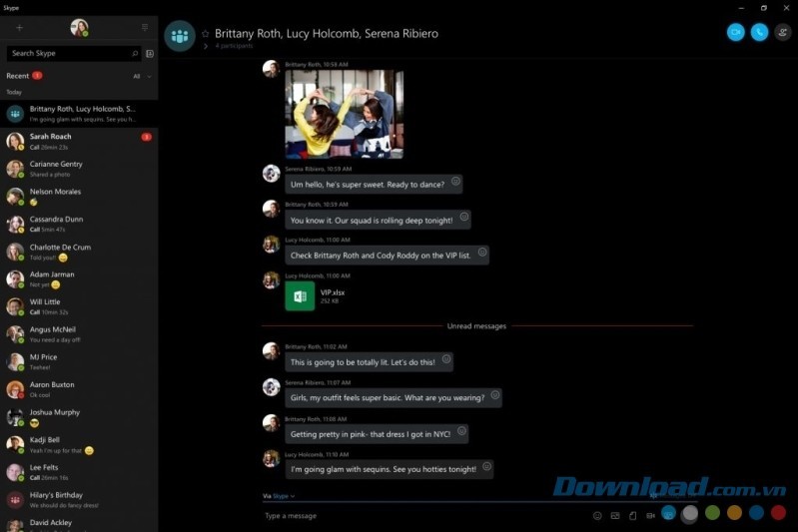Click the attach file icon in the message bar
Viewport: 798px width, 532px height.
[632, 516]
